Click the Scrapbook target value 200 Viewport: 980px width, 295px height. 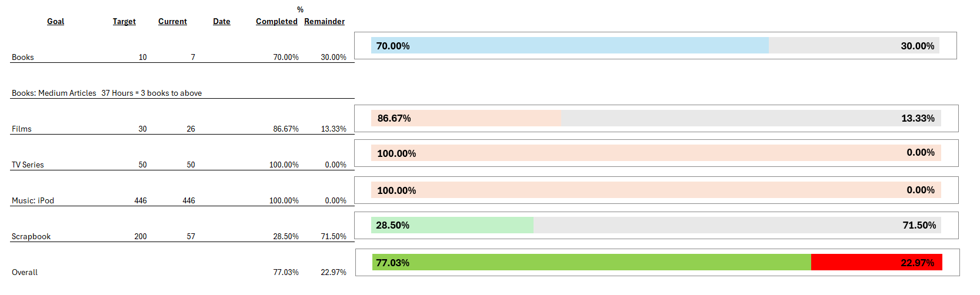coord(140,236)
